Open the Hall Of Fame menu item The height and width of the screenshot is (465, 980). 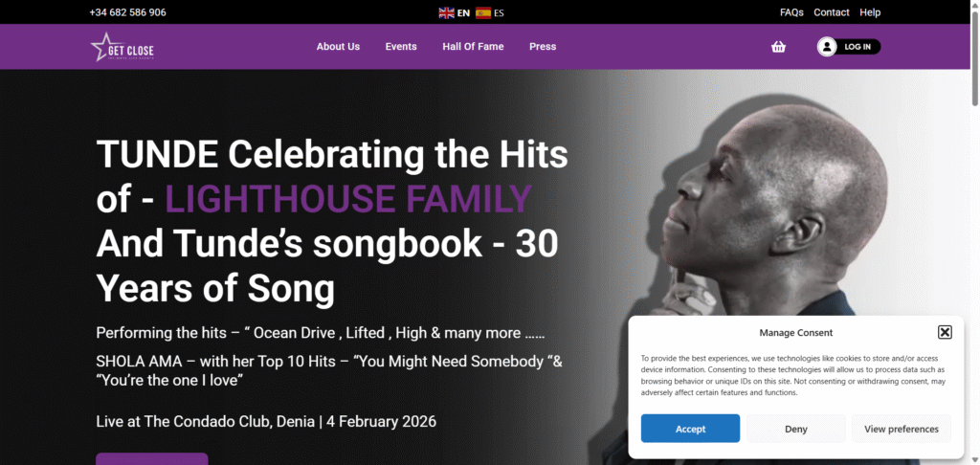tap(473, 47)
